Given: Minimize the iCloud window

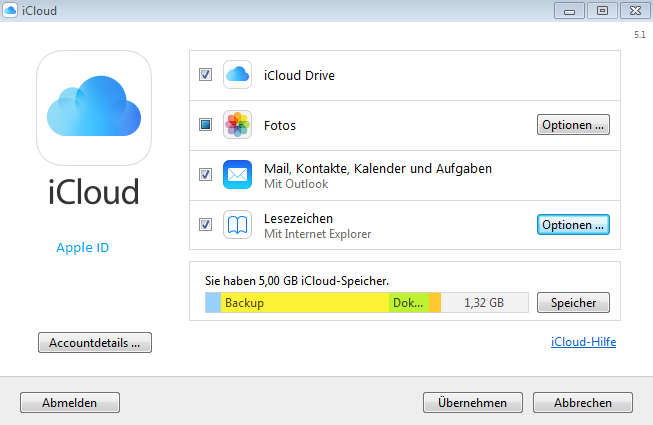Looking at the screenshot, I should 569,11.
